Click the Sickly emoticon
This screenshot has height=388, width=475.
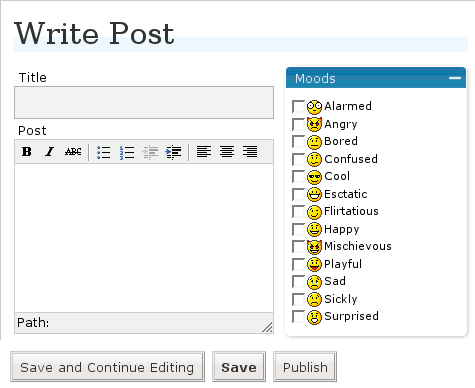pos(314,299)
